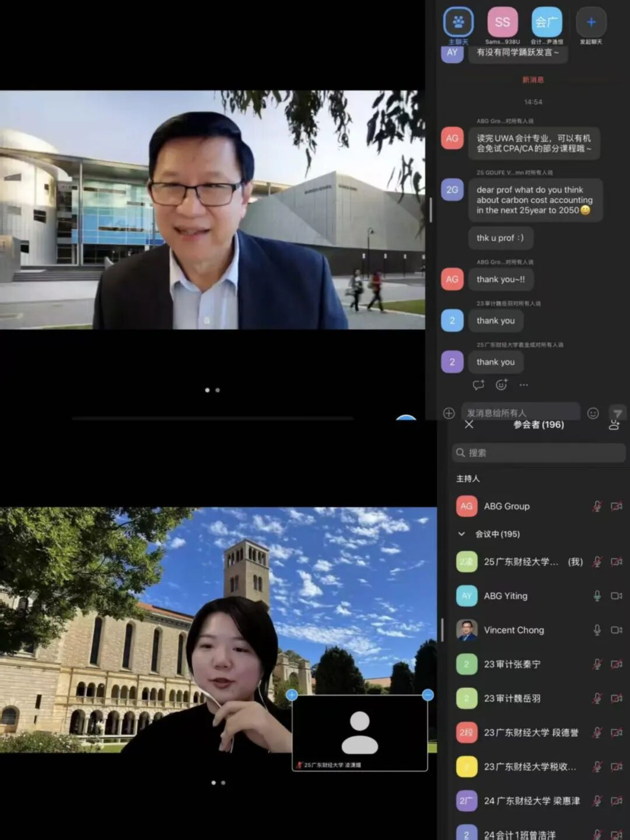Open the main chat (主聊天) channel

point(459,23)
